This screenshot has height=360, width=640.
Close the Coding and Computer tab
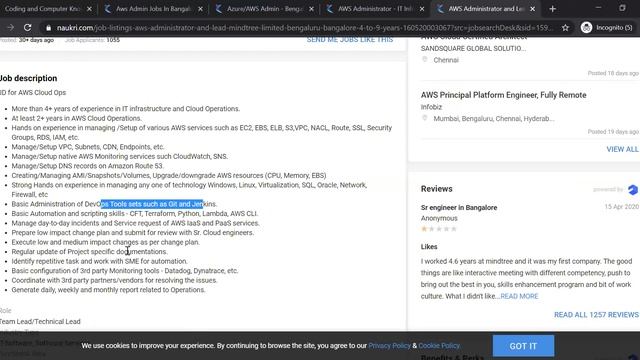point(89,9)
